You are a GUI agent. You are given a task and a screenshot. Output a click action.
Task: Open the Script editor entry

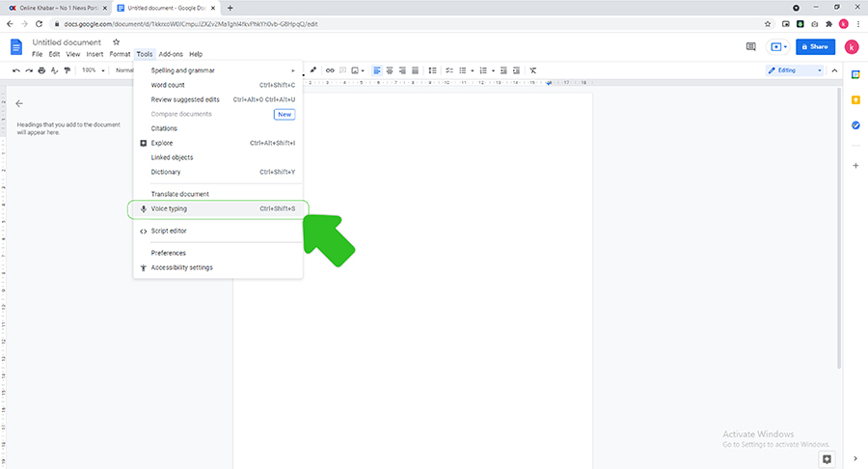(x=218, y=231)
